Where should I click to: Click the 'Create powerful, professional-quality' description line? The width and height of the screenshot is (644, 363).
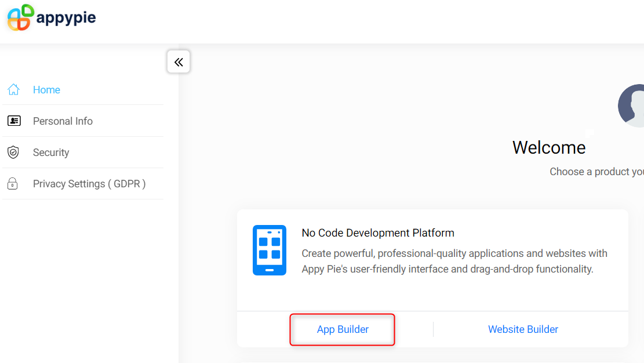(454, 253)
